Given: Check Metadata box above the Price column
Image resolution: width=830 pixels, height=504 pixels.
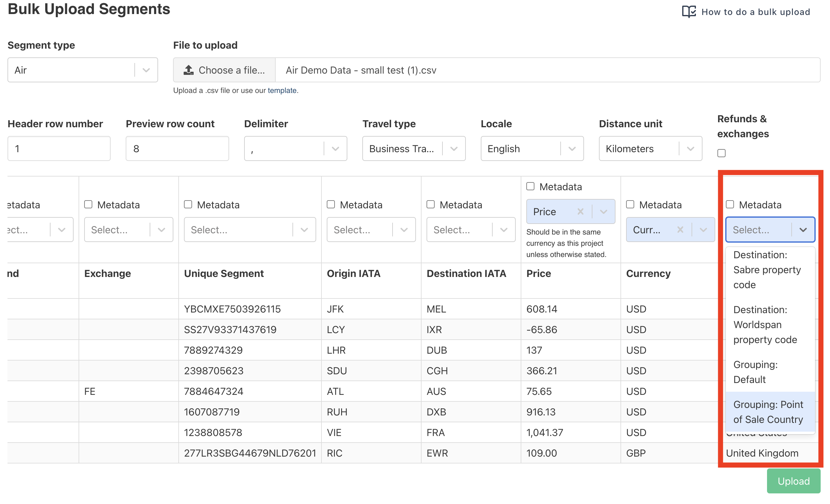Looking at the screenshot, I should pos(530,186).
